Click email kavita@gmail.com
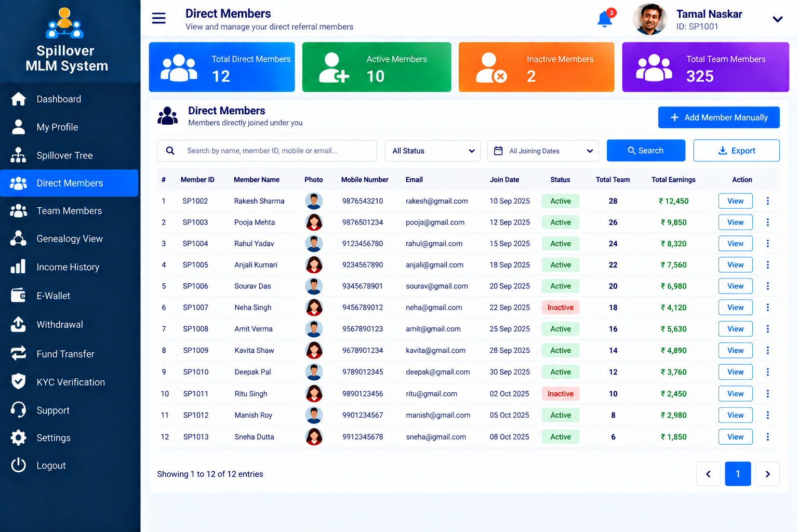Viewport: 798px width, 532px height. 436,351
